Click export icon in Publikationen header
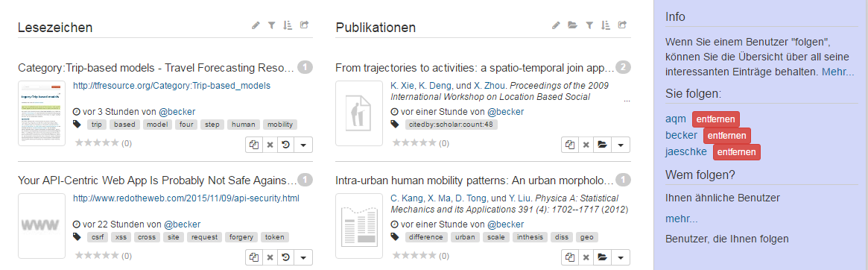This screenshot has height=270, width=868. (x=622, y=25)
